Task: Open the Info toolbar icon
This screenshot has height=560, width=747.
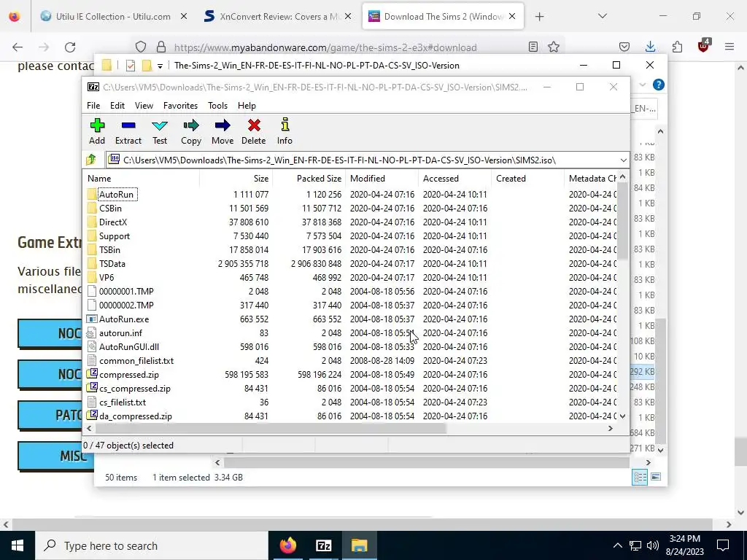Action: tap(285, 131)
